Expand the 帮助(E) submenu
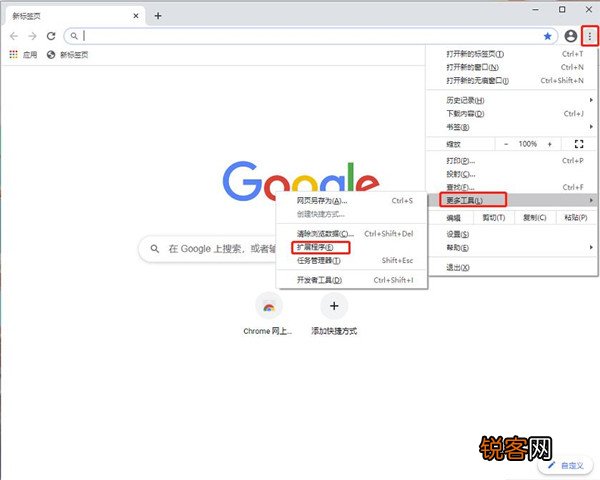 [x=512, y=248]
